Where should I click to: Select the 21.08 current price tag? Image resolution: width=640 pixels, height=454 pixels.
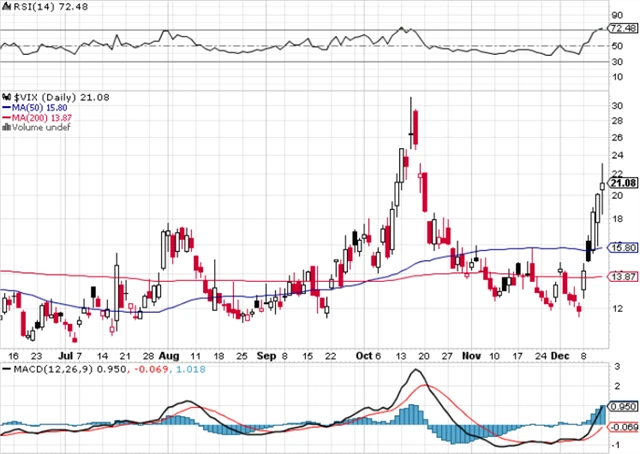(622, 182)
